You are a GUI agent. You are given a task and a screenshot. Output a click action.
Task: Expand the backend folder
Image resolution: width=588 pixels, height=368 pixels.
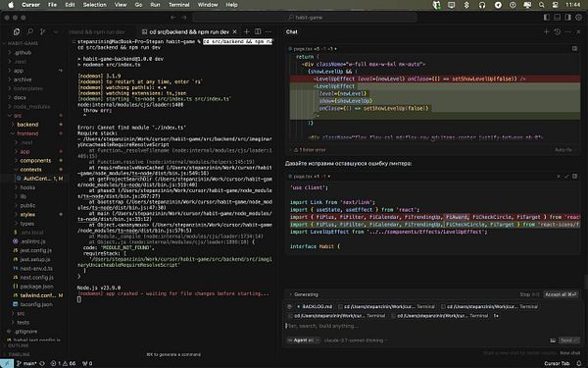tap(27, 125)
